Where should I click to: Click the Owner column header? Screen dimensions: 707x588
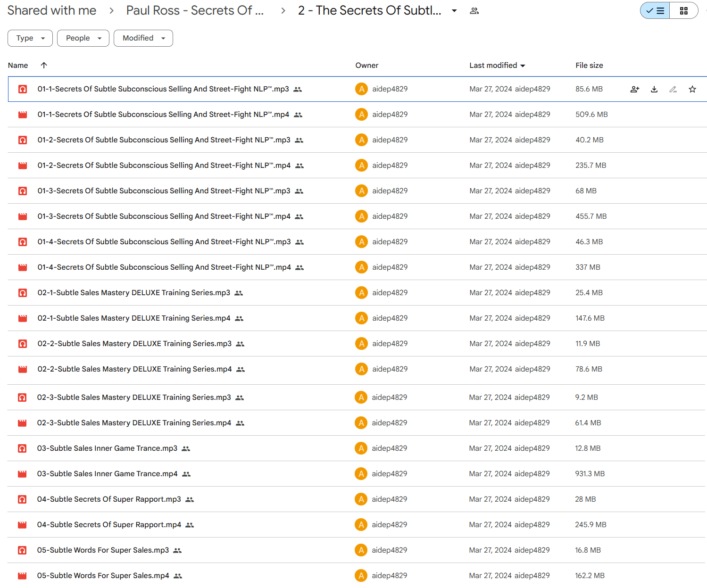tap(367, 66)
